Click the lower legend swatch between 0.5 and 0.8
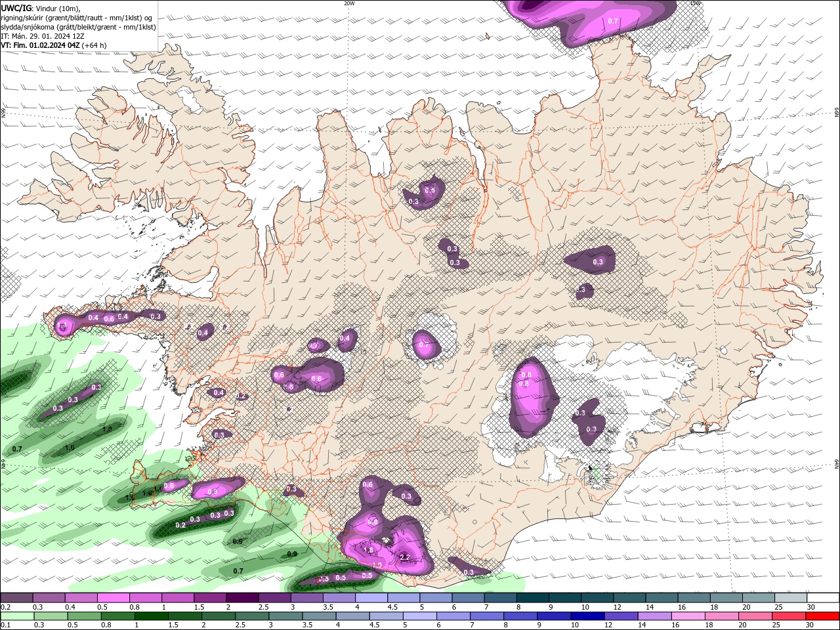The width and height of the screenshot is (840, 630). [x=84, y=616]
